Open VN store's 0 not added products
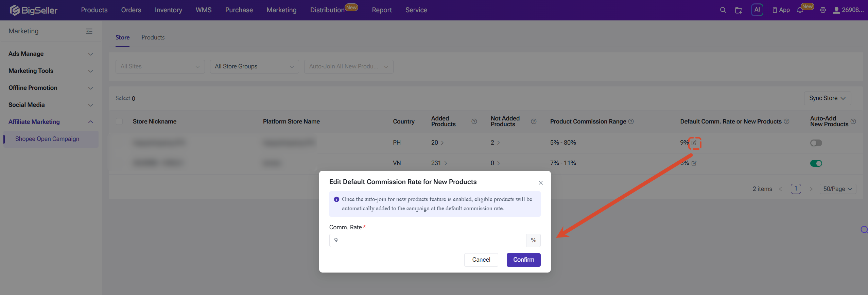Viewport: 868px width, 295px height. (x=495, y=163)
